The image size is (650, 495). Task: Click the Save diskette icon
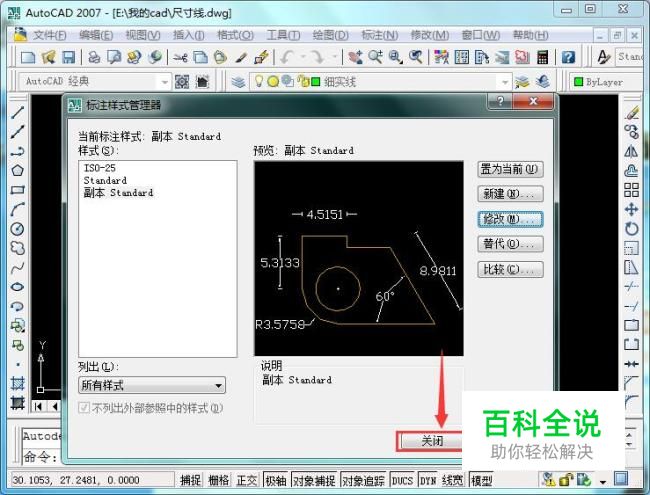coord(68,57)
